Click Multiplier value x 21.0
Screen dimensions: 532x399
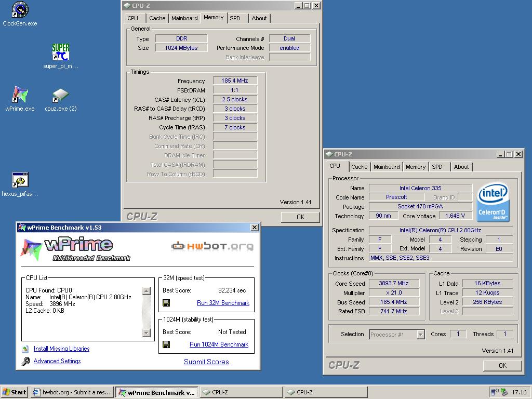[x=394, y=292]
